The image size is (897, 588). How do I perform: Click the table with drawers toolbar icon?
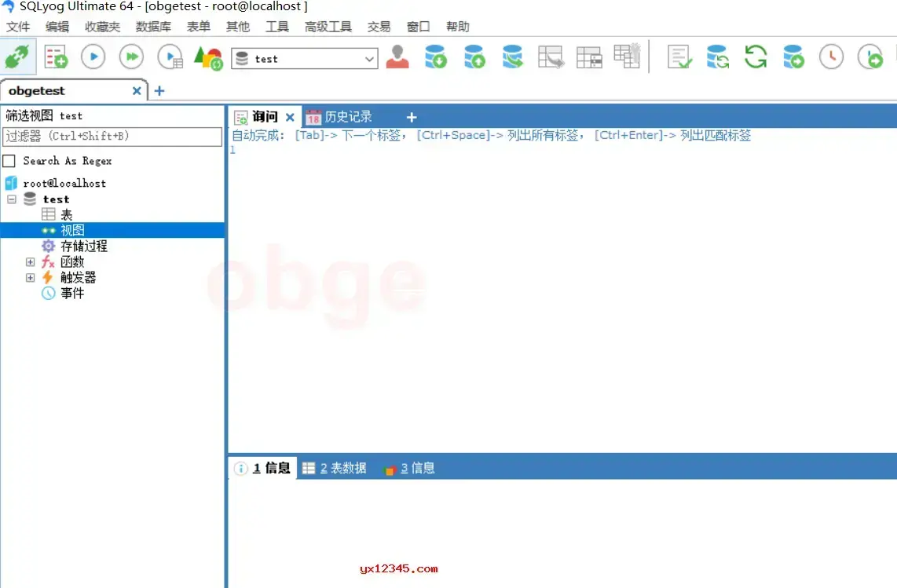click(589, 57)
